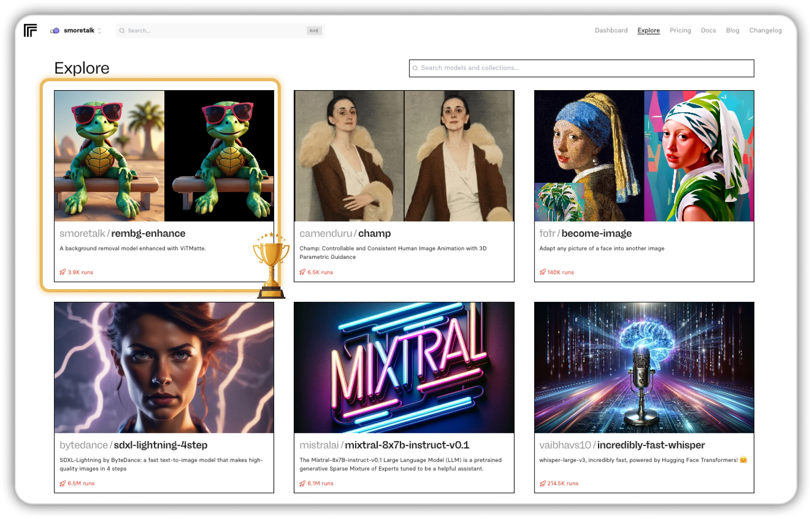Click the Replicate logo icon
The width and height of the screenshot is (812, 519).
pyautogui.click(x=30, y=30)
